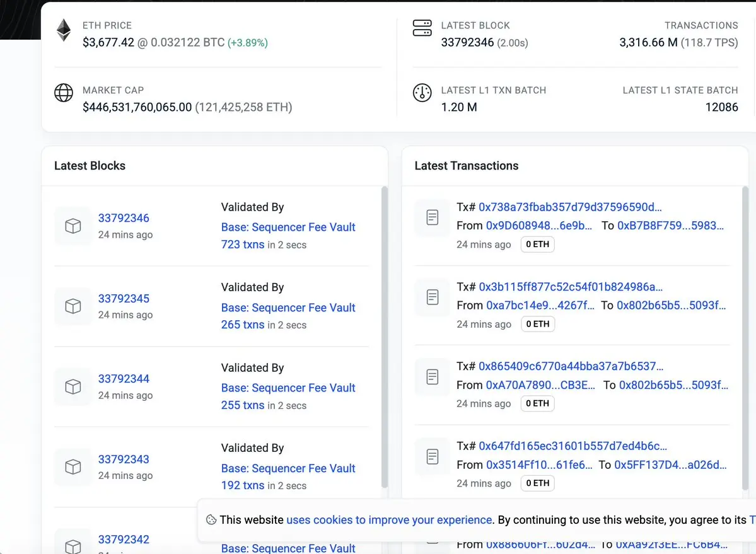Click cube icon for block 33792345

pos(73,306)
